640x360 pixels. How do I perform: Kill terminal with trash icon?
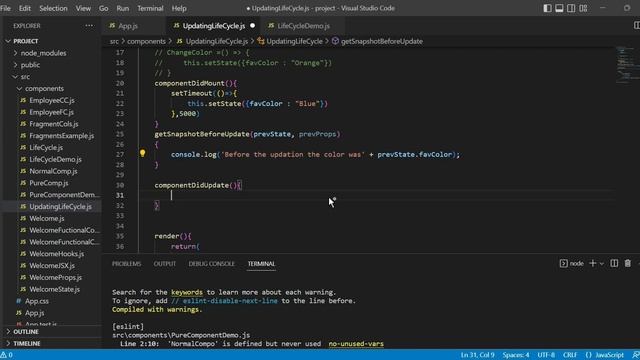628,263
